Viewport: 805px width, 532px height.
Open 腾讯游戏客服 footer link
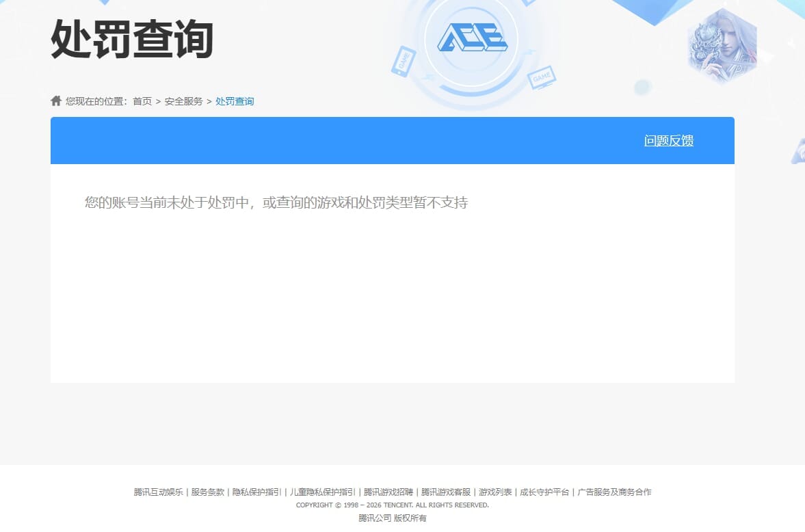[446, 492]
